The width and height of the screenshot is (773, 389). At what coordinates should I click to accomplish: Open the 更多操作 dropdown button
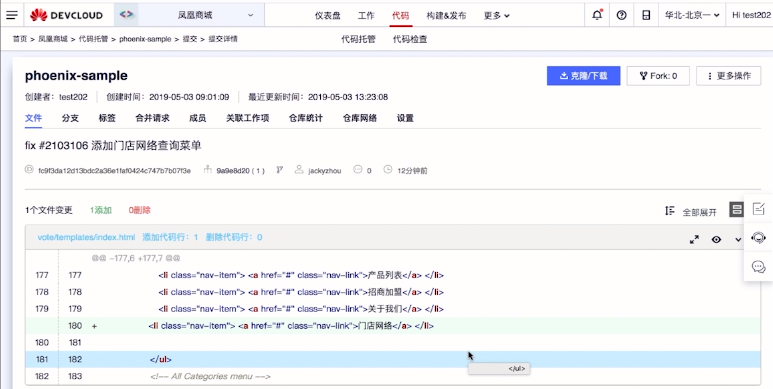click(728, 76)
